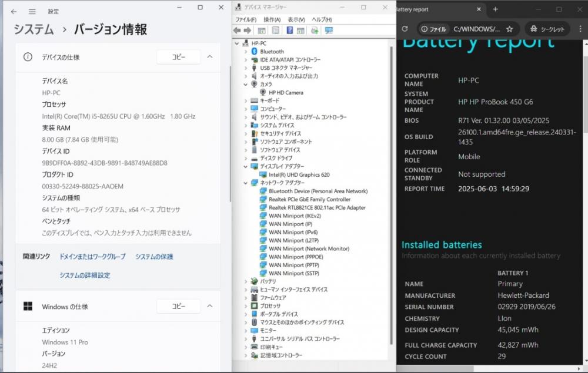
Task: Open the ドメインまたはワークグループ link
Action: click(x=92, y=257)
